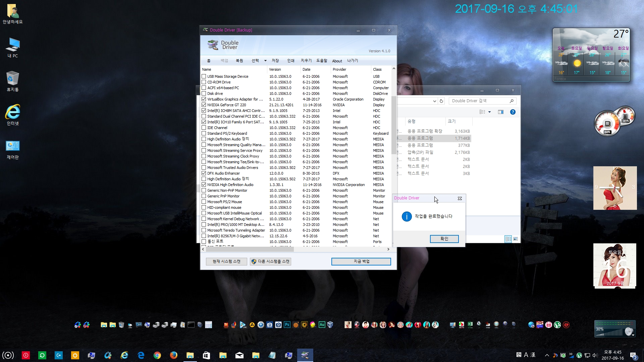Click the refresh icon in Explorer address bar
The height and width of the screenshot is (362, 644).
point(441,101)
